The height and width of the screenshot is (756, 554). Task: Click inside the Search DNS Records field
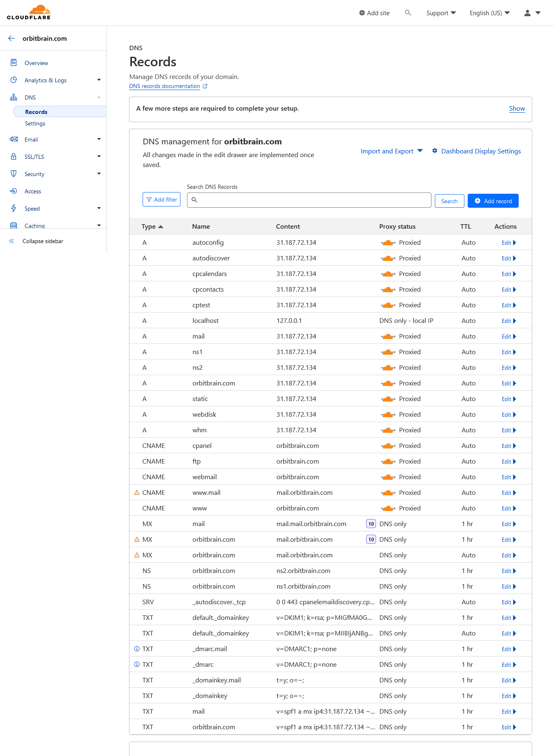point(309,200)
